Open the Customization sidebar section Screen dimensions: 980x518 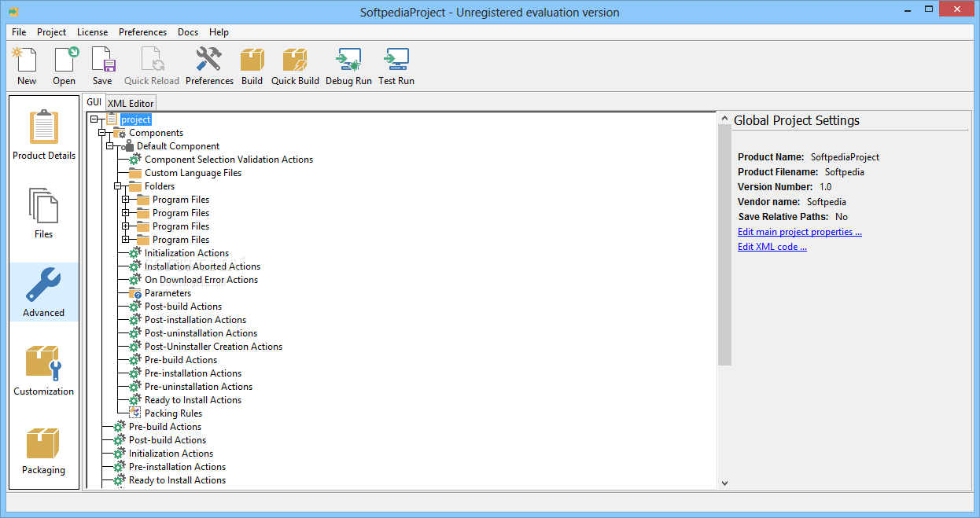pos(44,370)
